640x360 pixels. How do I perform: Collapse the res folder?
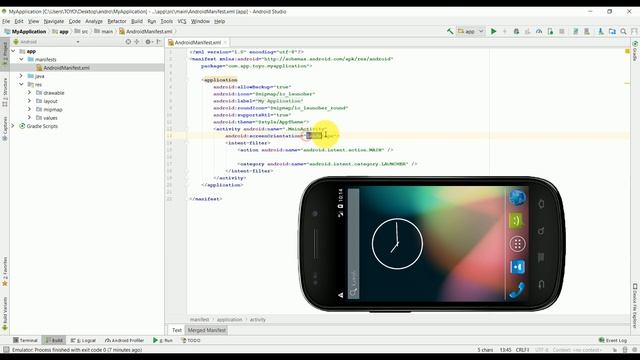(21, 84)
